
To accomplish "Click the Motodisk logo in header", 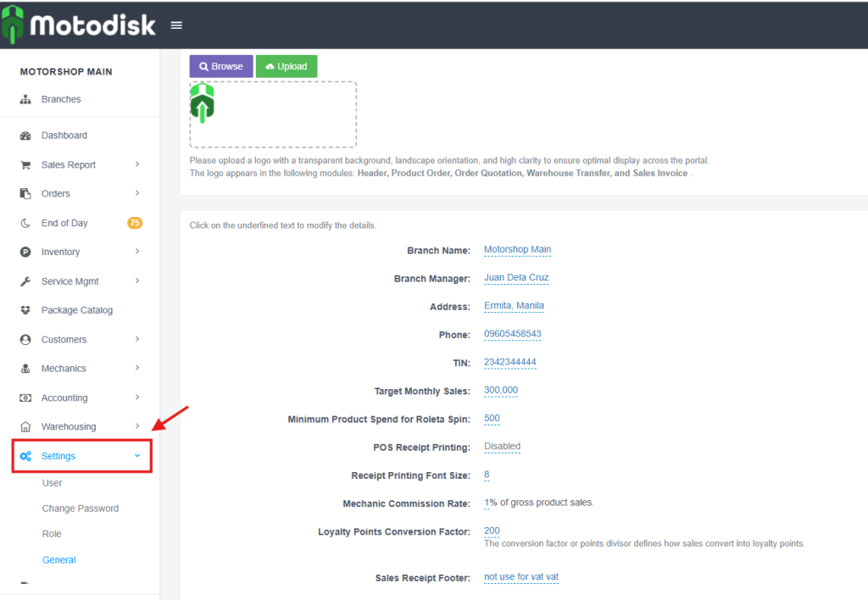I will (x=79, y=25).
